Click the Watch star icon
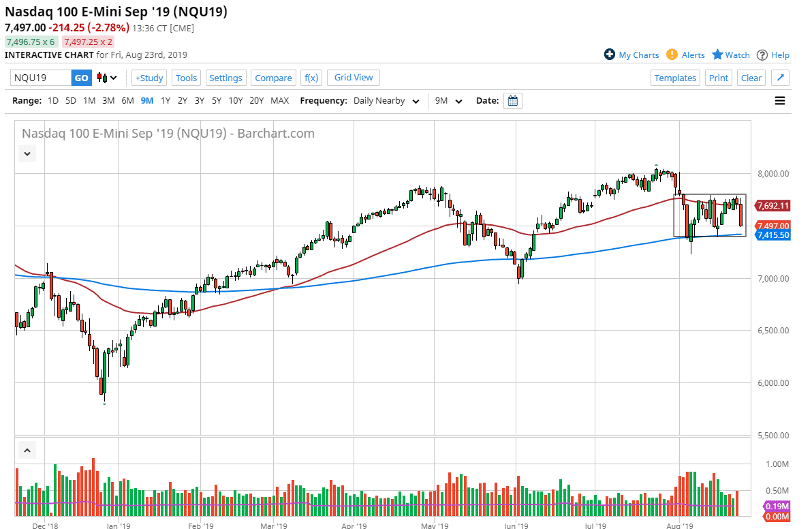812x529 pixels. coord(717,55)
